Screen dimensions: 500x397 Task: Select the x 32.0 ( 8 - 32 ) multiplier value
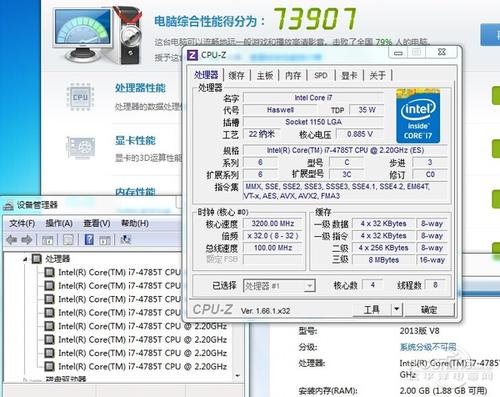coord(273,236)
